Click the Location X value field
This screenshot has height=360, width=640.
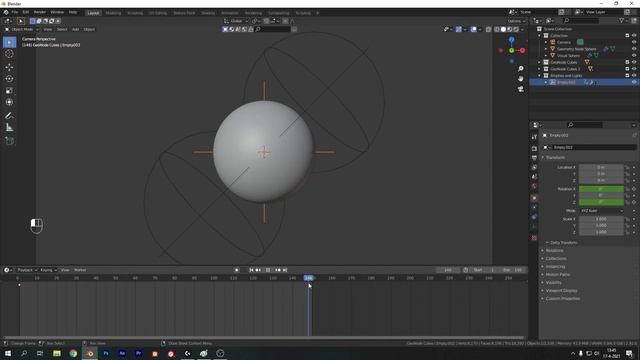coord(601,167)
